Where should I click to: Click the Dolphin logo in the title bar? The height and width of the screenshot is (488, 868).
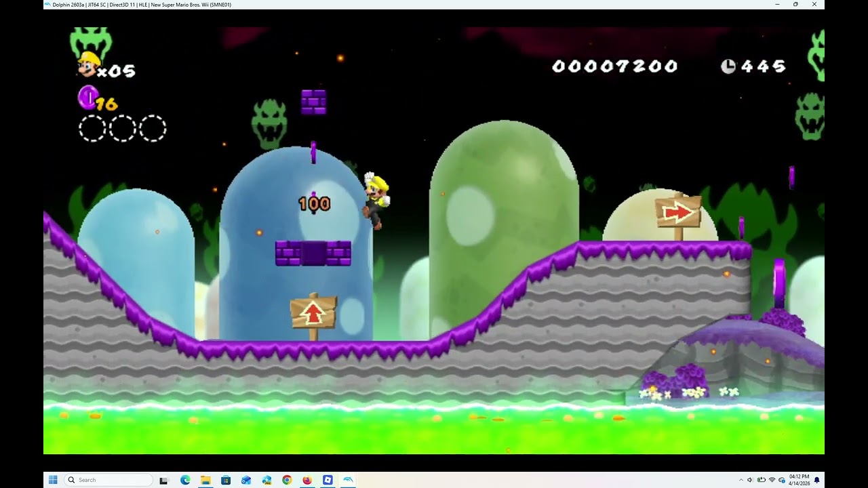(x=47, y=5)
